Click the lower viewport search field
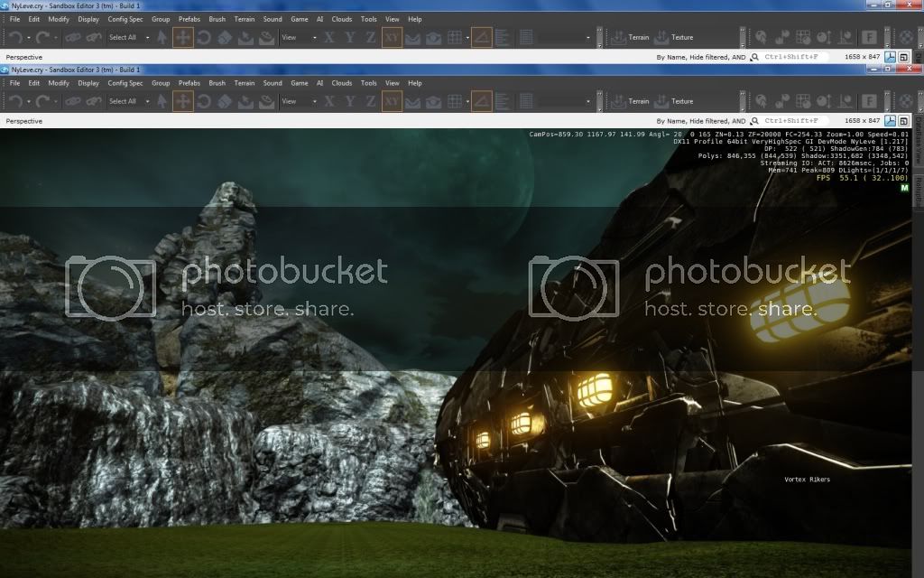 794,120
